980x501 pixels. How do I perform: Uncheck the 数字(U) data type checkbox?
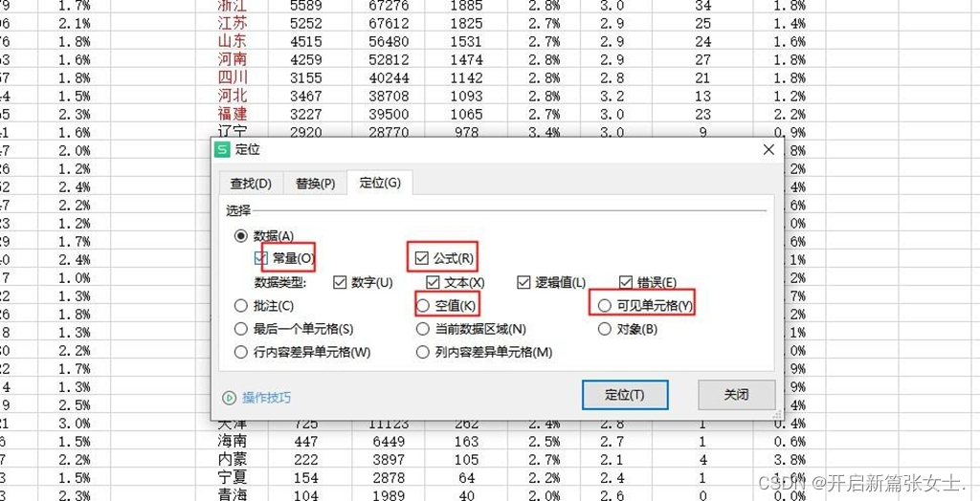(340, 282)
